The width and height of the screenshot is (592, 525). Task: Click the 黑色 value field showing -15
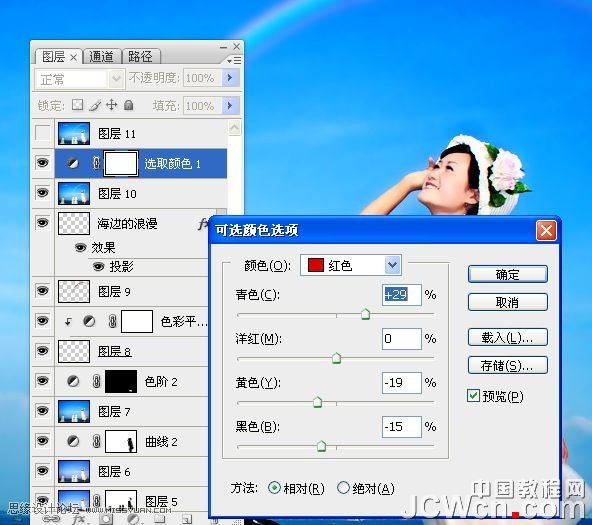402,427
